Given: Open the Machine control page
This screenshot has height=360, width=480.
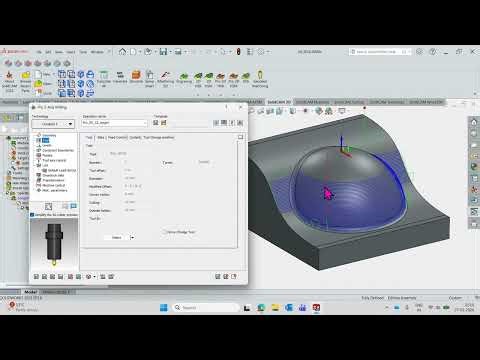Looking at the screenshot, I should point(54,185).
